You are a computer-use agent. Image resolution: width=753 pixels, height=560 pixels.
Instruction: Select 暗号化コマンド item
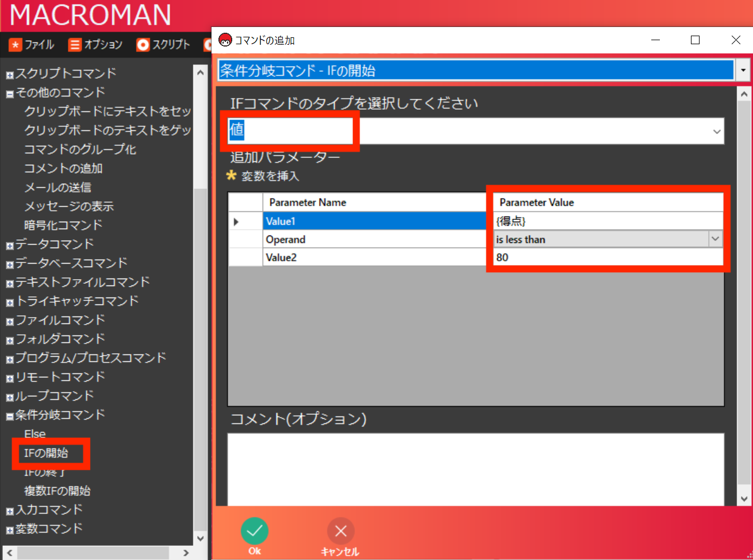63,225
